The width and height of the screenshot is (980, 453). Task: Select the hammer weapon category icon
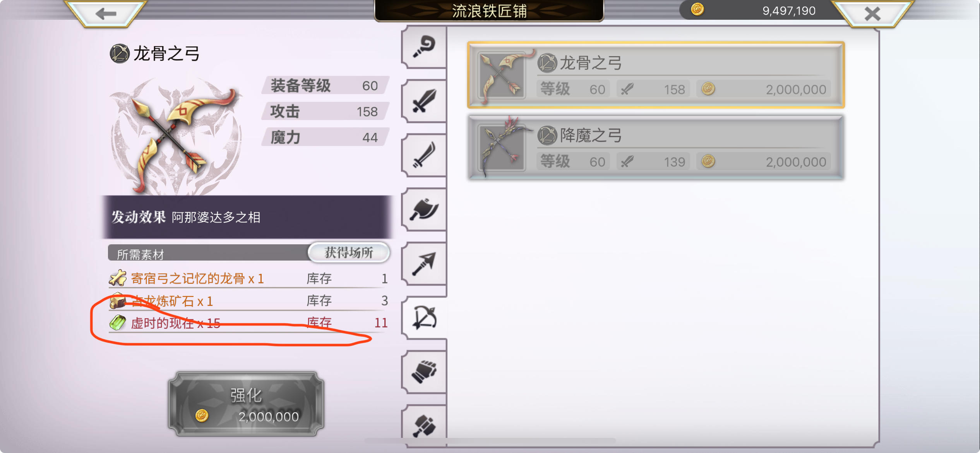[424, 426]
